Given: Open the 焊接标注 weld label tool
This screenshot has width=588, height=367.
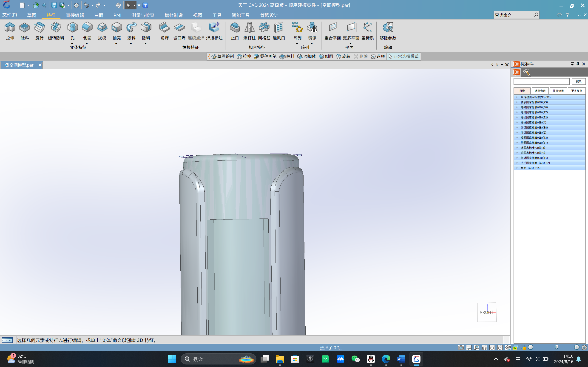Looking at the screenshot, I should 214,31.
